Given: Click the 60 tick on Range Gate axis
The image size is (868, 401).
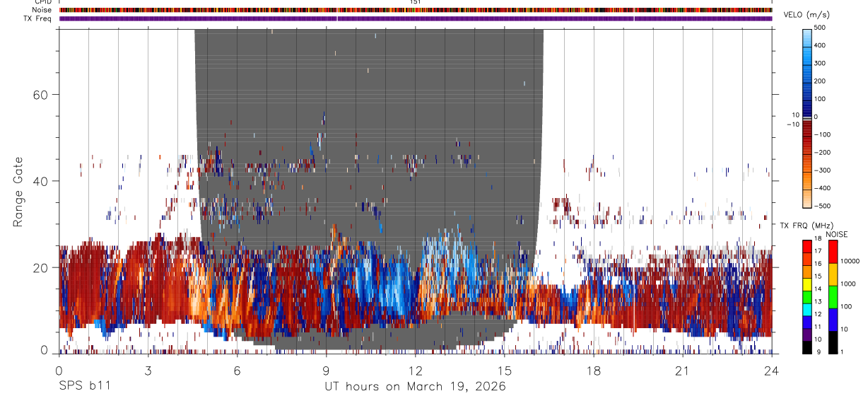Looking at the screenshot, I should click(40, 95).
